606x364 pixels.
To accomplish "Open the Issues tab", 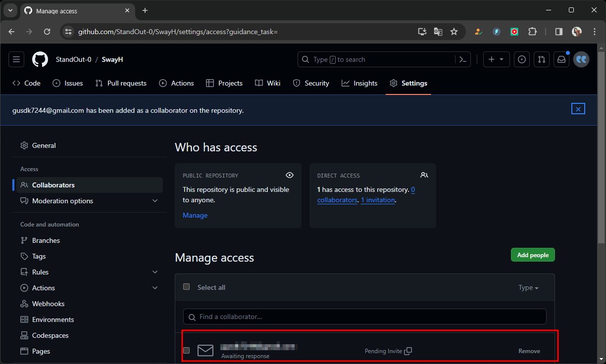I will 68,83.
